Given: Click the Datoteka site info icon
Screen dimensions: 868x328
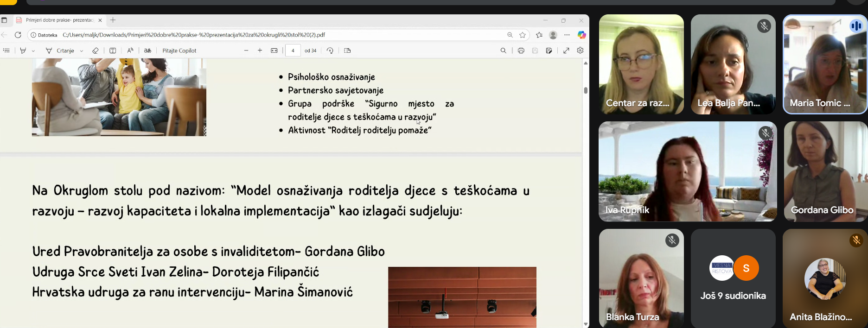Looking at the screenshot, I should pyautogui.click(x=44, y=35).
